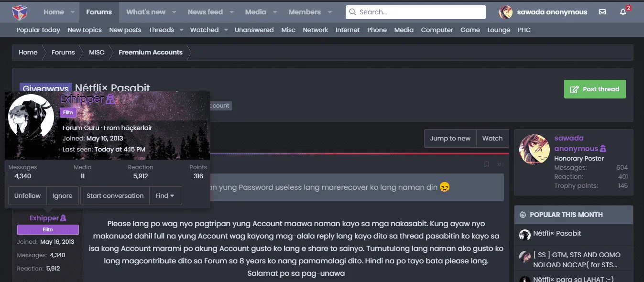This screenshot has height=282, width=644.
Task: Click the 5,912 reaction count in card
Action: point(141,176)
